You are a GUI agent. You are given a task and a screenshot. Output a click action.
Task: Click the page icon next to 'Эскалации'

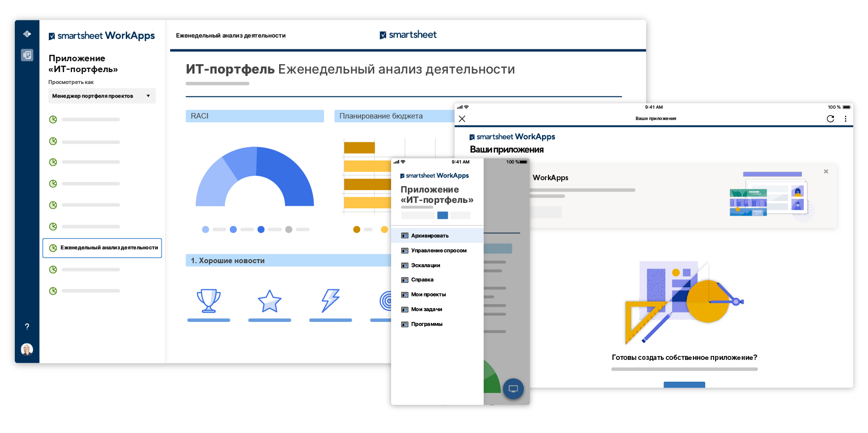[404, 265]
